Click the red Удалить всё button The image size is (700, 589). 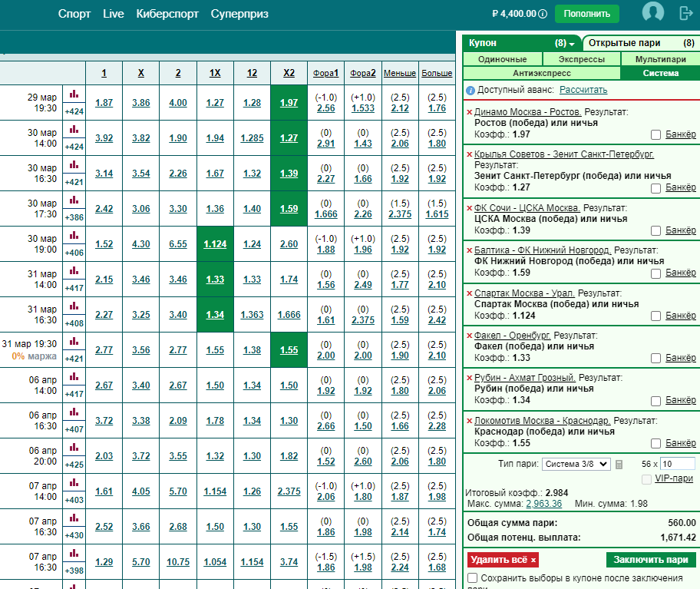504,560
